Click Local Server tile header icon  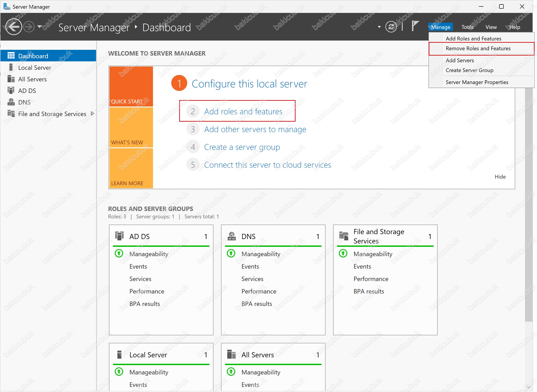[119, 354]
